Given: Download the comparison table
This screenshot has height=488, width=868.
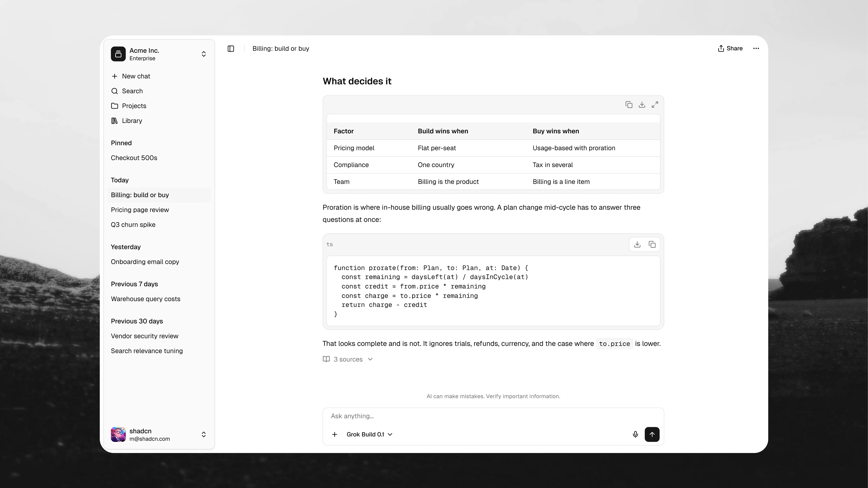Looking at the screenshot, I should pos(642,105).
